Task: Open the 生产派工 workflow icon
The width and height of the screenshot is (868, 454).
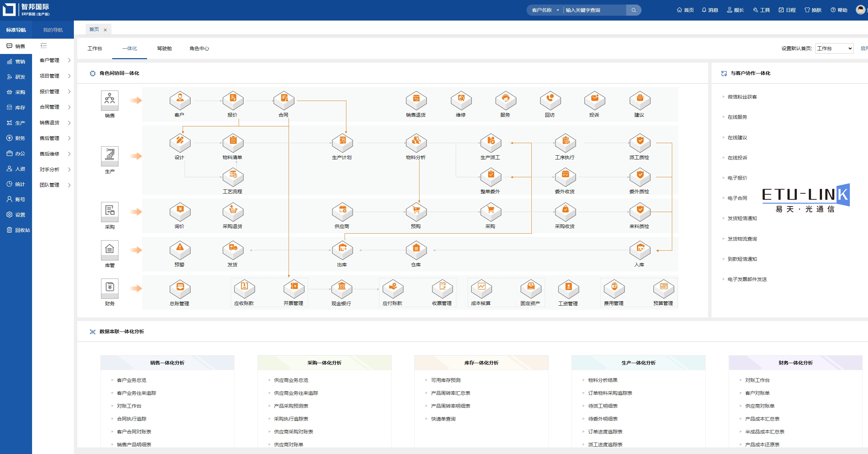Action: point(491,143)
